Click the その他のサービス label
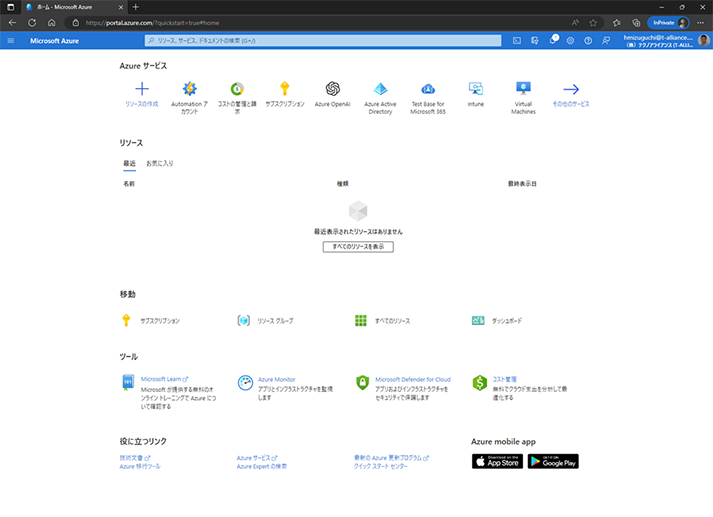Viewport: 713px width, 517px height. point(571,104)
